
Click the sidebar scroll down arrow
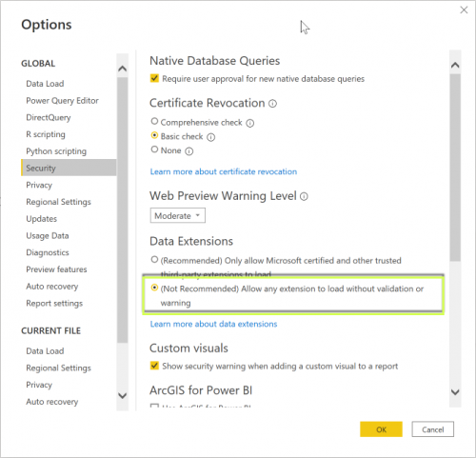click(122, 395)
